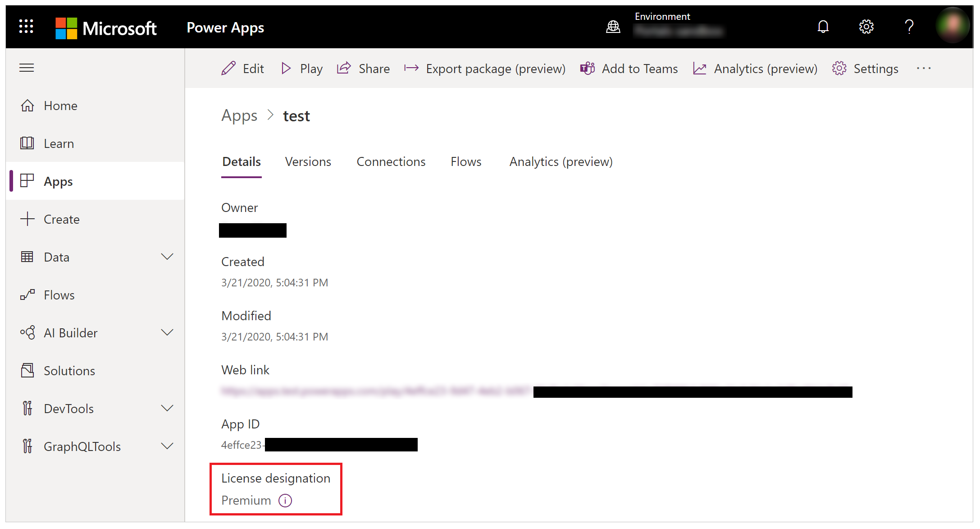Switch to the Versions tab
The image size is (980, 529).
click(x=309, y=161)
